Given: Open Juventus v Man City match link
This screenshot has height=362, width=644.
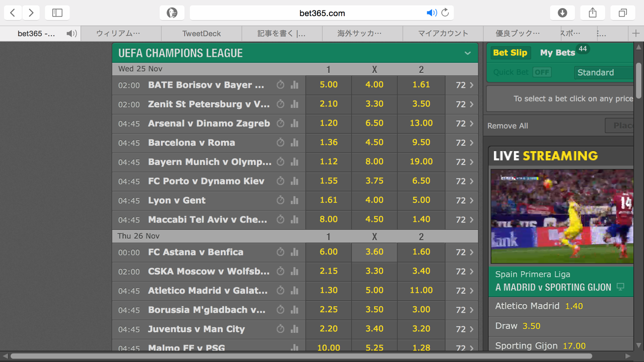Looking at the screenshot, I should [x=196, y=329].
